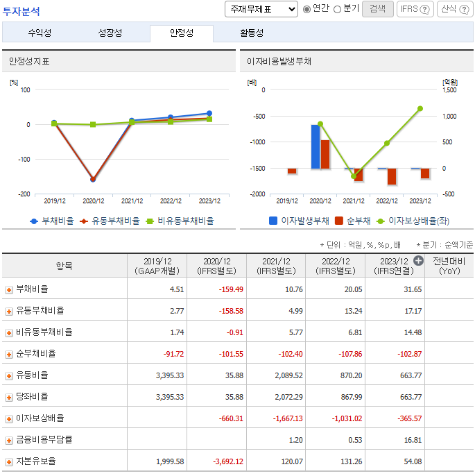Screen dimensions: 475x476
Task: Switch to the 활동성 tab
Action: (x=252, y=33)
